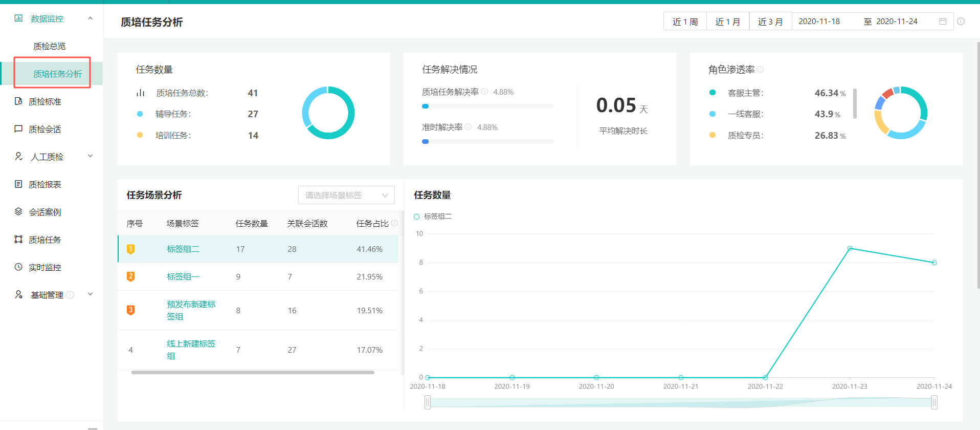Click the 会话案例 layers icon
Image resolution: width=980 pixels, height=430 pixels.
coord(18,211)
